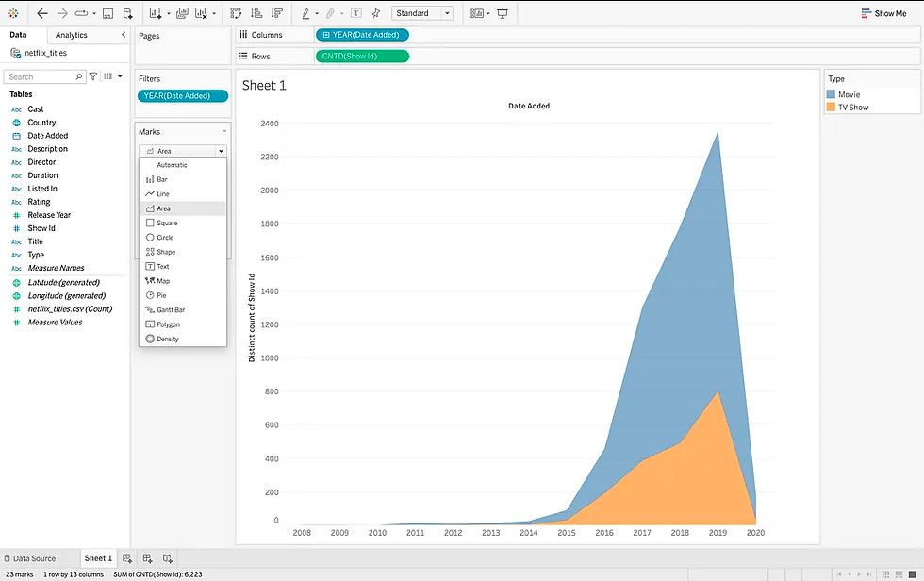Open the Data Source tab

tap(30, 558)
